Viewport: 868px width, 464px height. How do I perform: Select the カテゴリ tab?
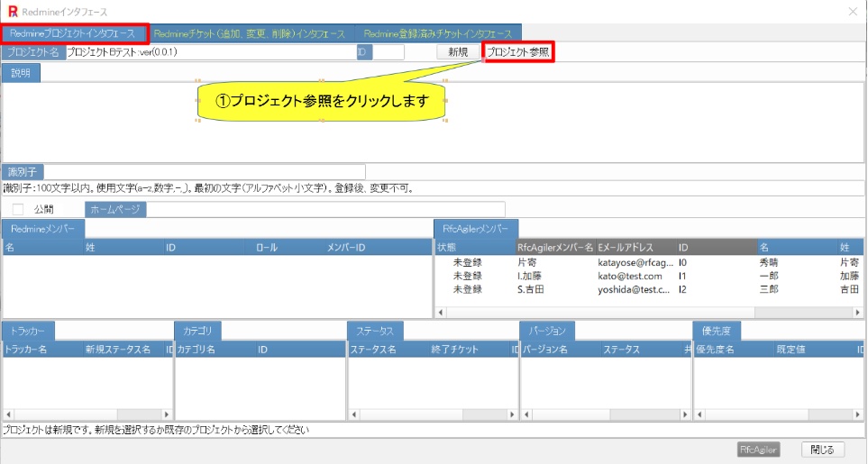click(197, 331)
